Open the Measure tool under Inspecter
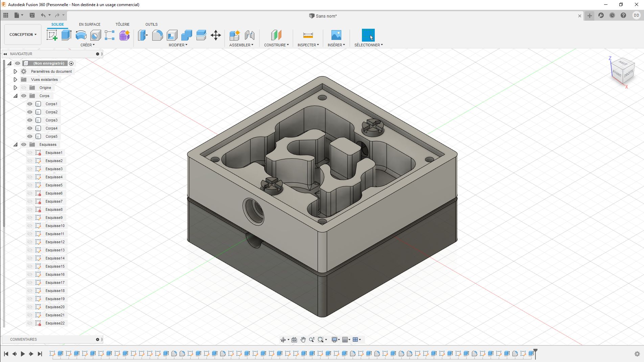The height and width of the screenshot is (362, 644). coord(308,35)
